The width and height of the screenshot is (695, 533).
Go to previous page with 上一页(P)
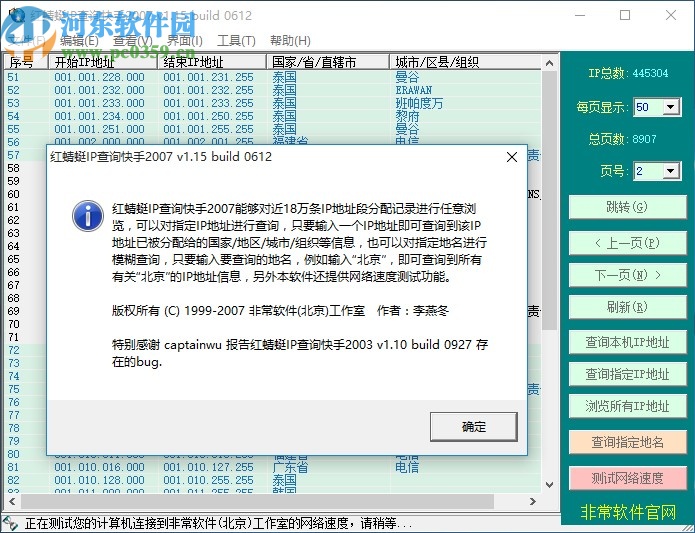[x=627, y=243]
